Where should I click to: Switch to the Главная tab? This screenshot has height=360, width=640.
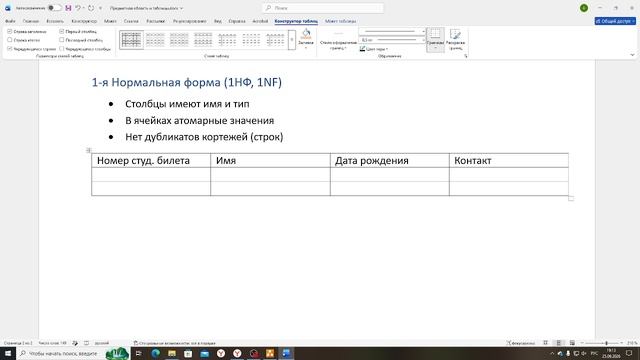click(x=31, y=21)
